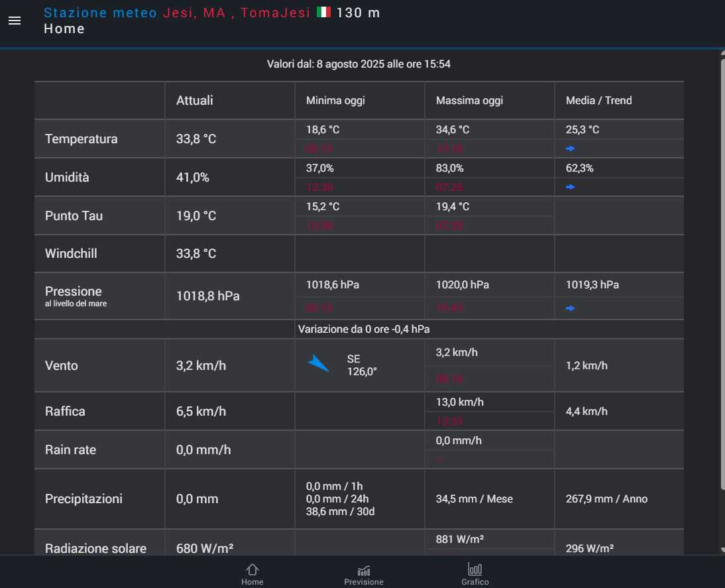
Task: Select the Windchill row label
Action: click(x=71, y=253)
